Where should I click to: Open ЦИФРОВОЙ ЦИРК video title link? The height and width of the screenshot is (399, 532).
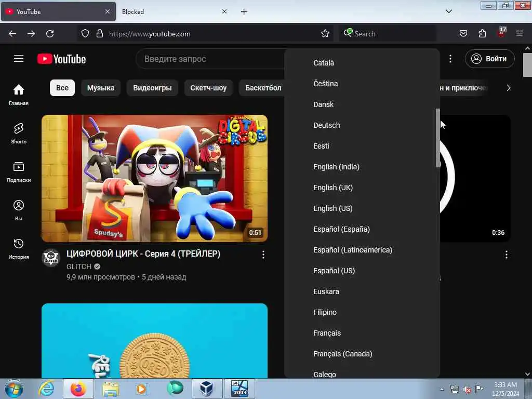pyautogui.click(x=143, y=254)
